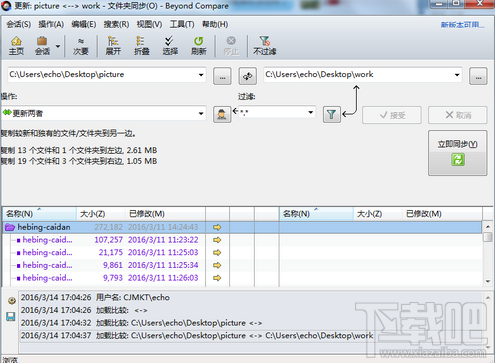Click the file list scroll down arrow

point(488,281)
